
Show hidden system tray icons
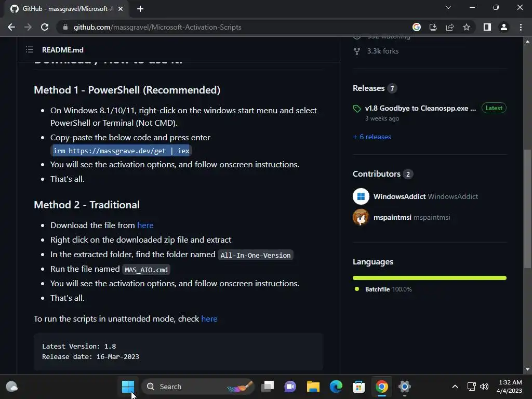coord(455,387)
